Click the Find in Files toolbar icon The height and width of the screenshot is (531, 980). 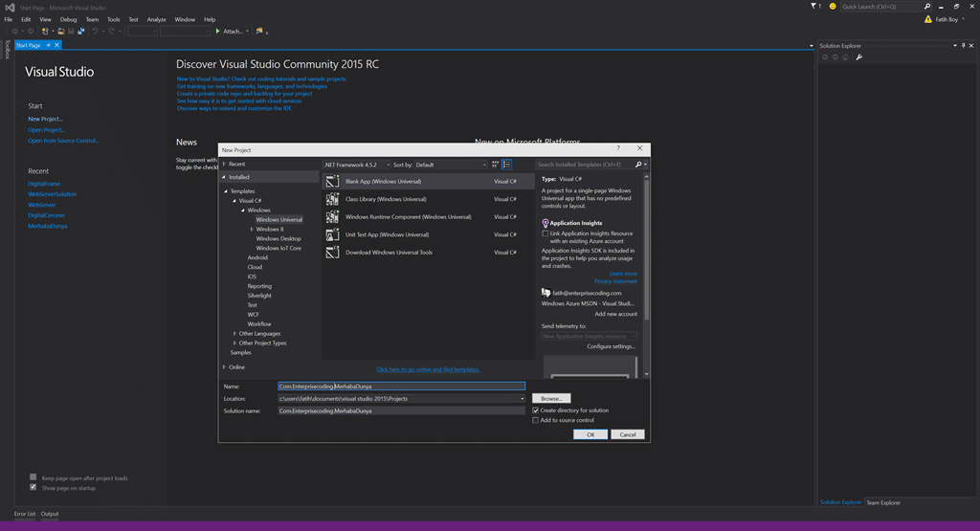tap(259, 31)
